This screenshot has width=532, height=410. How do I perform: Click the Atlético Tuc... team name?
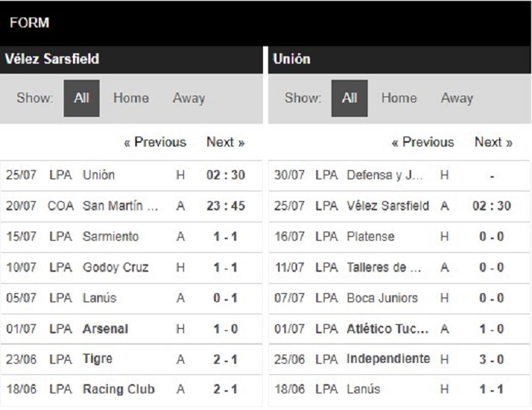(x=388, y=329)
